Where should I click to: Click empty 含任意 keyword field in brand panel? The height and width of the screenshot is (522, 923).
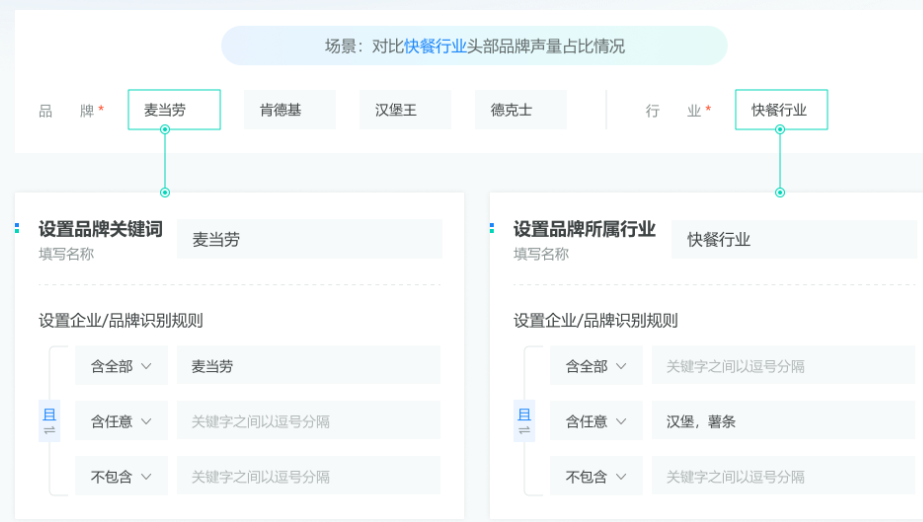point(308,421)
